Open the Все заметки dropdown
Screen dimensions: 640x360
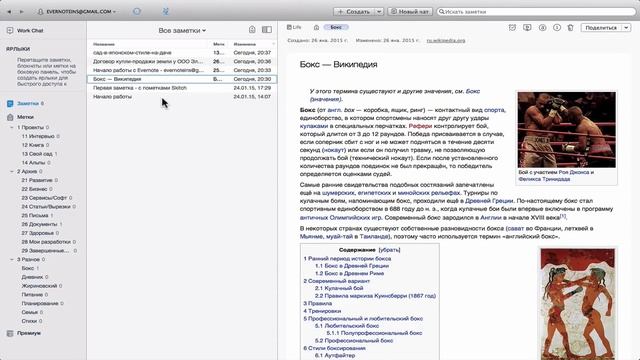tap(182, 31)
